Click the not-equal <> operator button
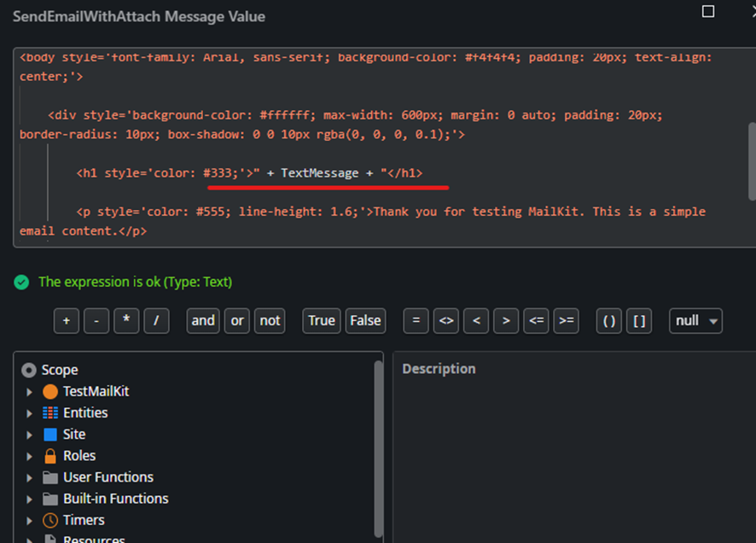The image size is (756, 543). click(445, 321)
